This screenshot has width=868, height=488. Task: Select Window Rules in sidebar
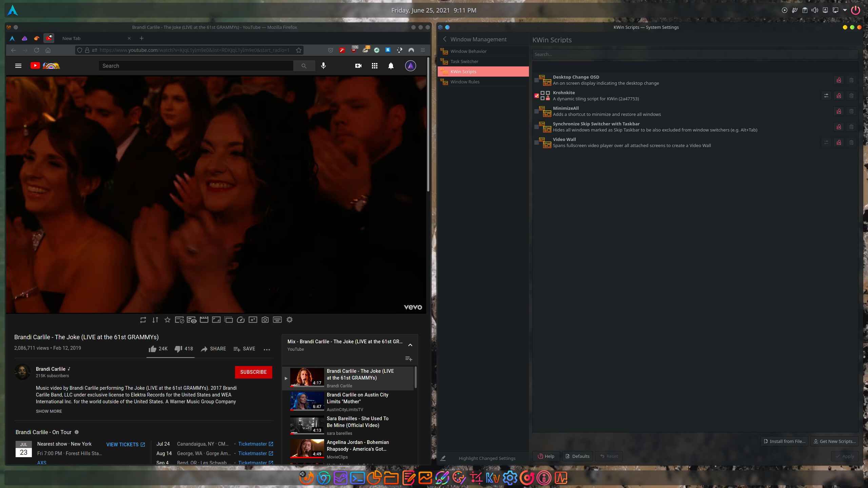(x=483, y=82)
